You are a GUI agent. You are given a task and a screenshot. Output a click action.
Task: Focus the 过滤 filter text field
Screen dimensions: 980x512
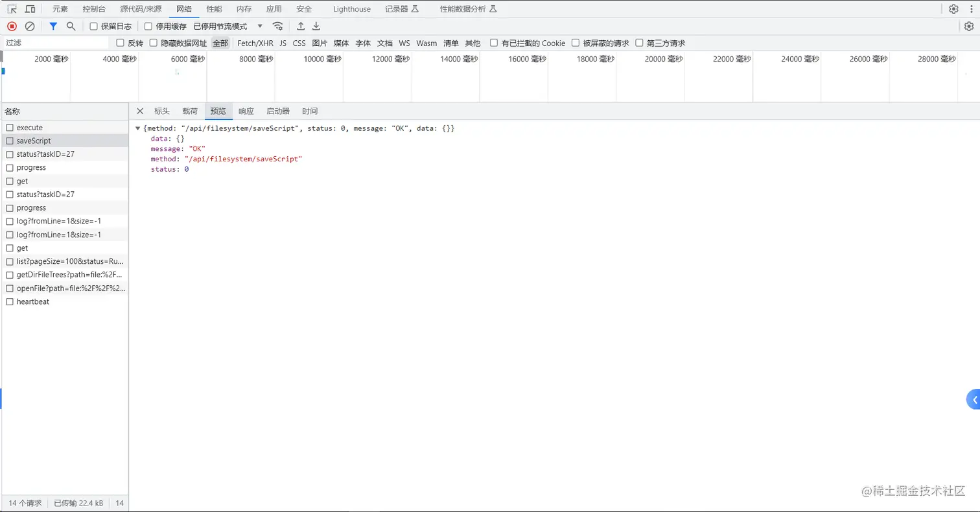[56, 43]
